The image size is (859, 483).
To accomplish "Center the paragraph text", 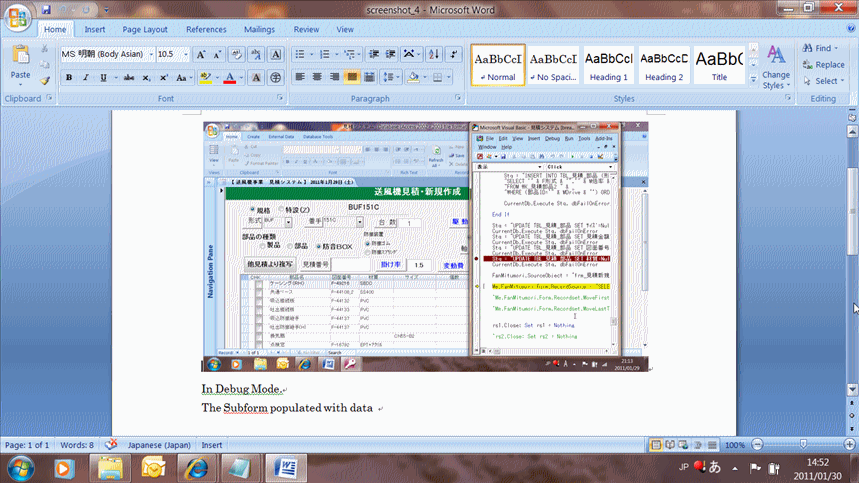I will coord(317,77).
